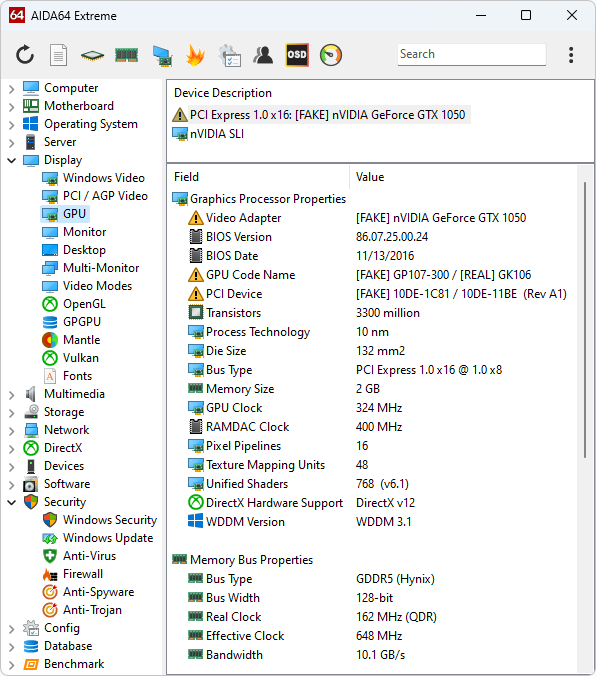The height and width of the screenshot is (676, 596).
Task: Select the Vulkan tree item
Action: click(x=81, y=358)
